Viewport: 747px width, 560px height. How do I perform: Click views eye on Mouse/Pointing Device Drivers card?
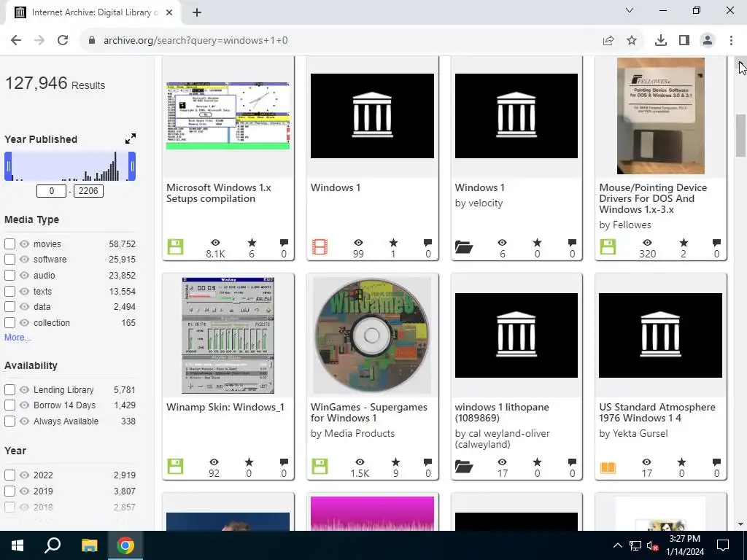click(647, 243)
